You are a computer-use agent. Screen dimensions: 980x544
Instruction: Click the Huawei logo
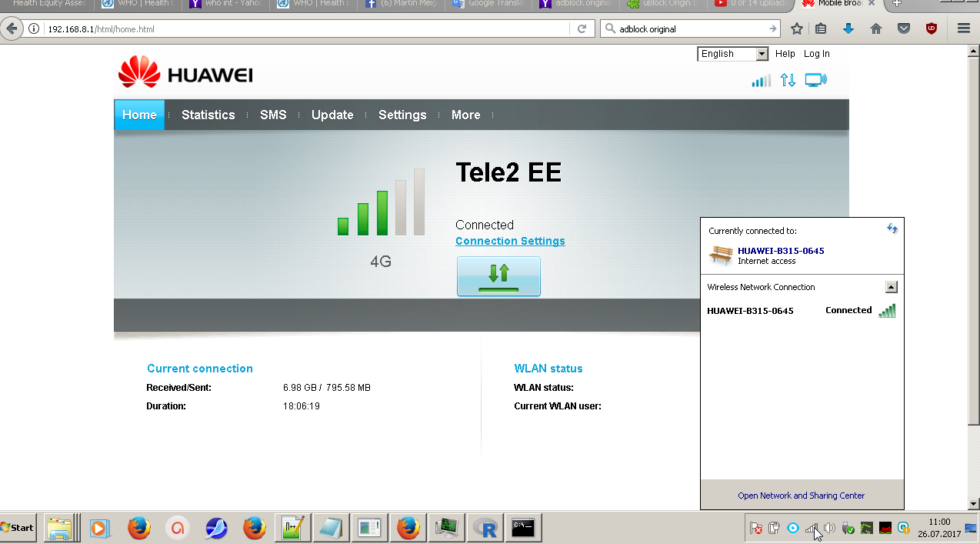point(185,72)
